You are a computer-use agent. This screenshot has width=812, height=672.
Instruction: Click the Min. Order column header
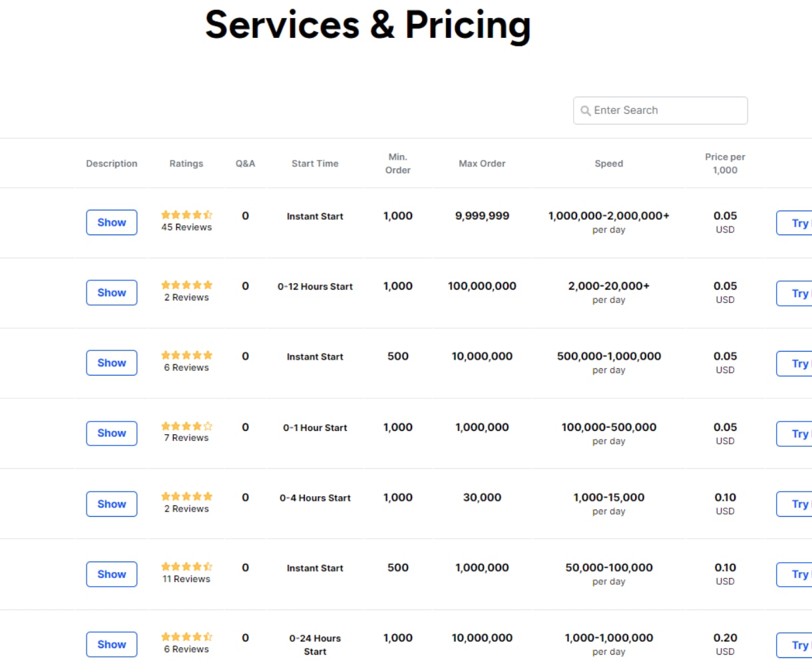pos(398,163)
